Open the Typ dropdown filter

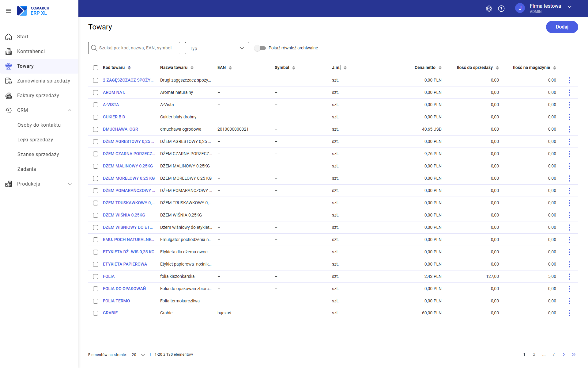[x=217, y=48]
